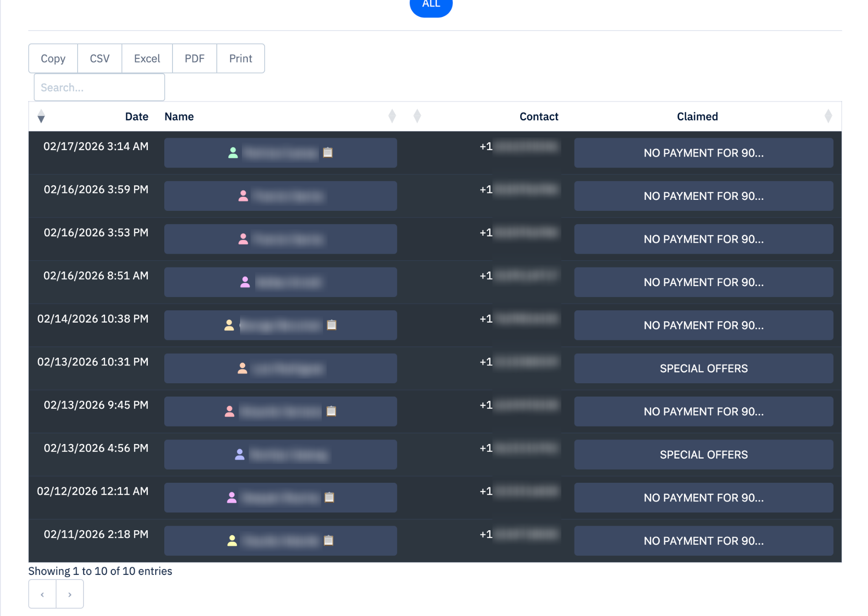
Task: Click date 02/16/2026 3:53 PM
Action: click(96, 233)
